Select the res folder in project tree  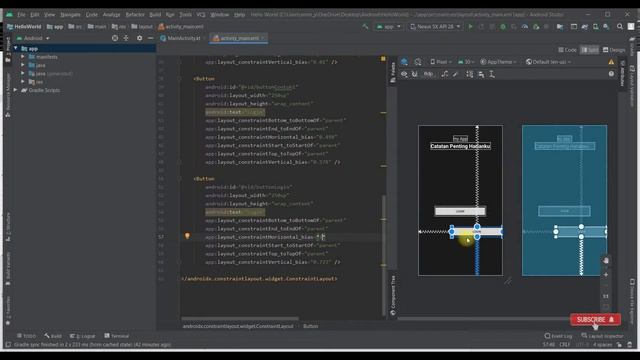pyautogui.click(x=36, y=82)
